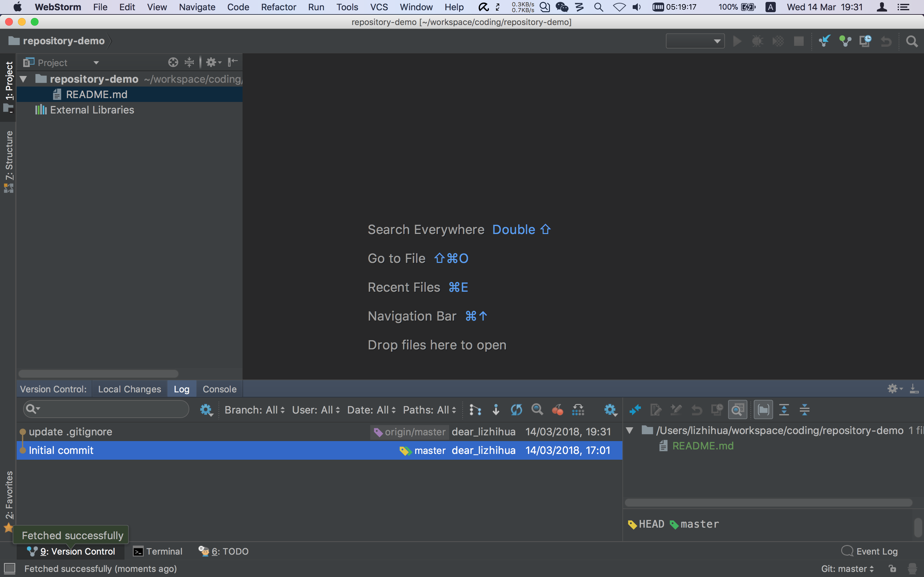
Task: Switch to Local Changes tab
Action: pos(129,389)
